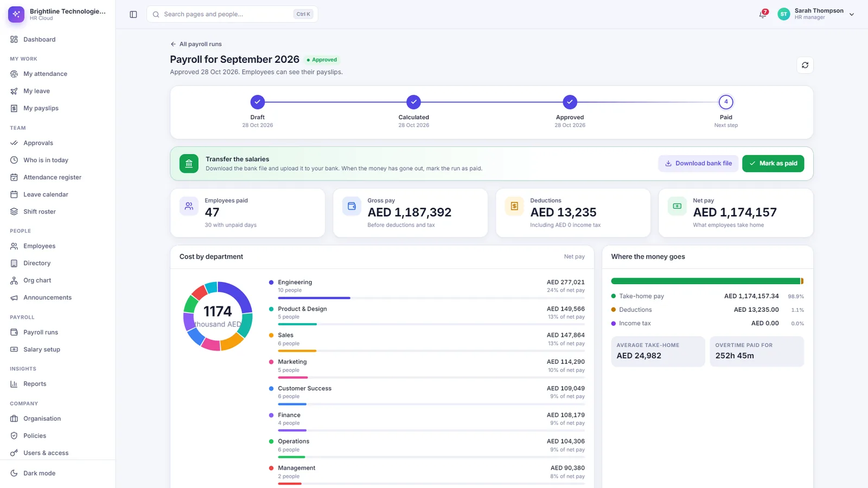The height and width of the screenshot is (488, 868).
Task: Open the Shift roster page
Action: click(58, 212)
